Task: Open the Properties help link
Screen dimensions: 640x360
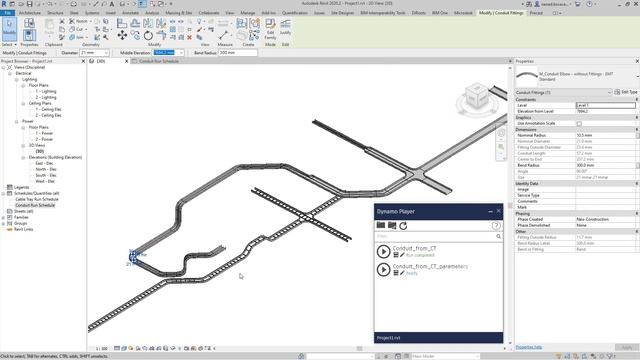Action: tap(529, 347)
